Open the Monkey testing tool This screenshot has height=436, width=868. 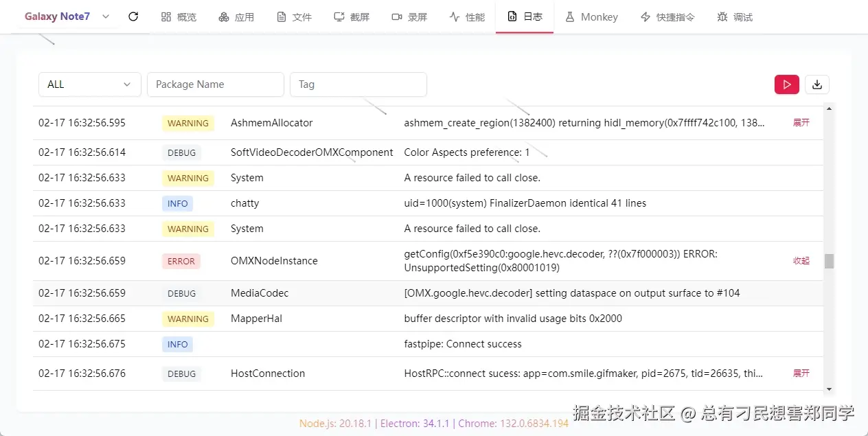click(592, 16)
